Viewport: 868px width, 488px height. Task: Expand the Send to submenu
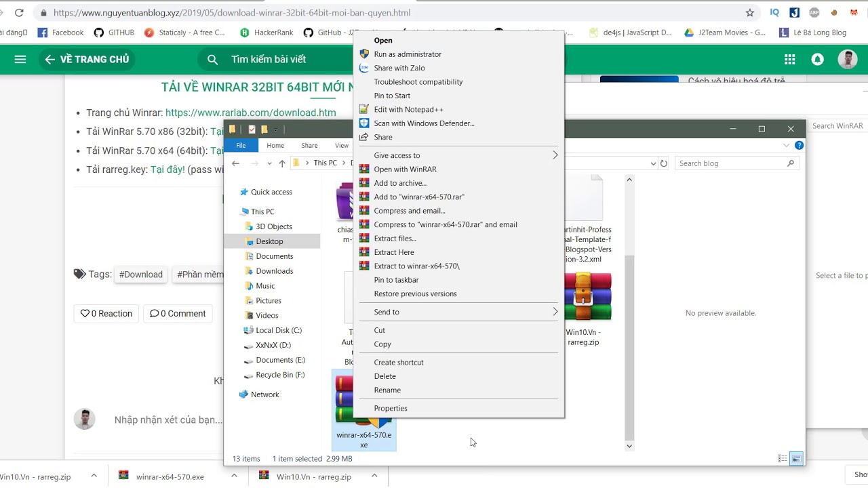point(555,312)
